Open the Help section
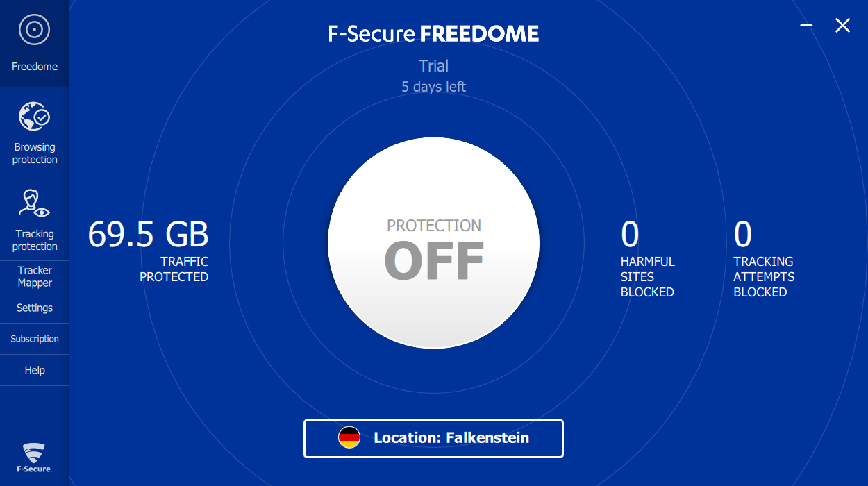The image size is (868, 486). pos(35,370)
